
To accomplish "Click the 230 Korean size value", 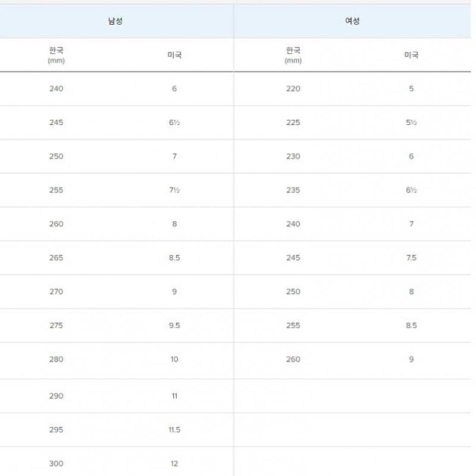I will click(x=293, y=156).
